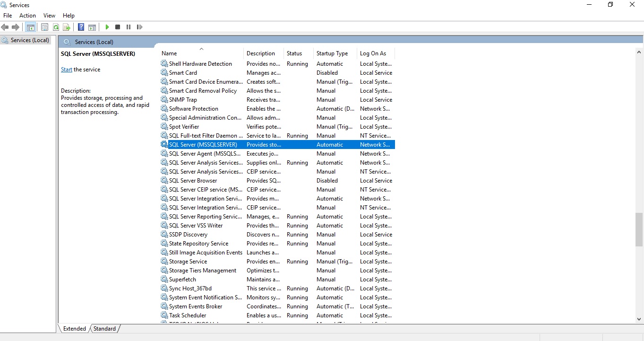Click the blue Help question-mark icon

click(x=81, y=27)
